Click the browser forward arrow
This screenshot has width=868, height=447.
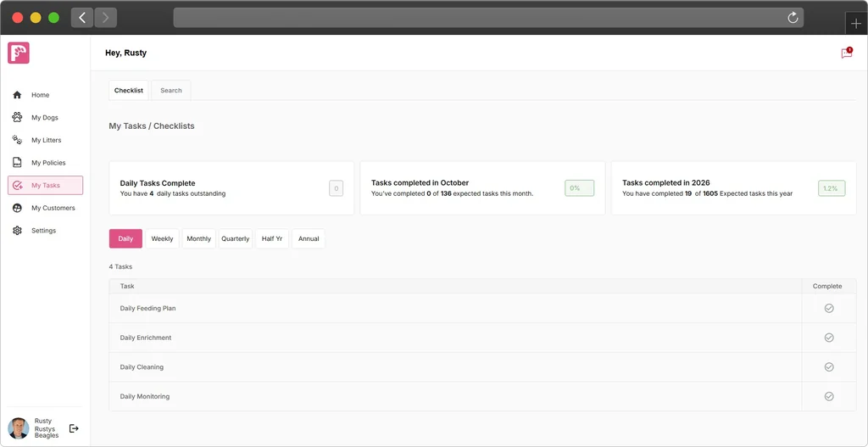[x=105, y=18]
